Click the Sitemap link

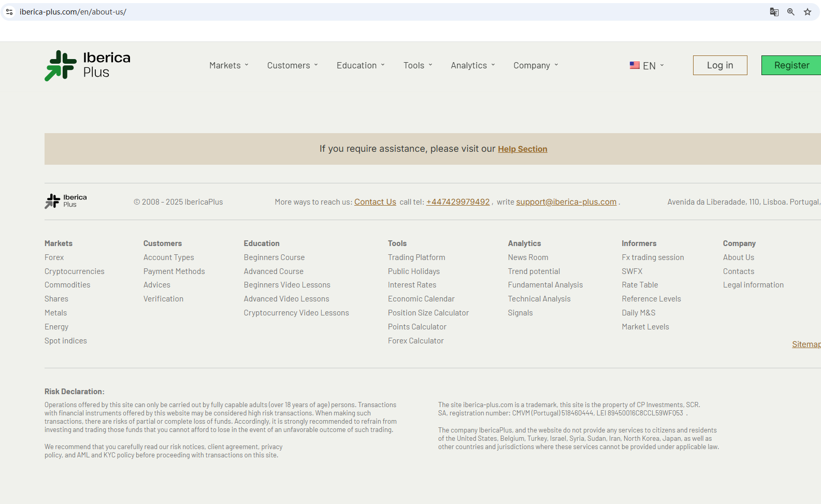pyautogui.click(x=805, y=344)
